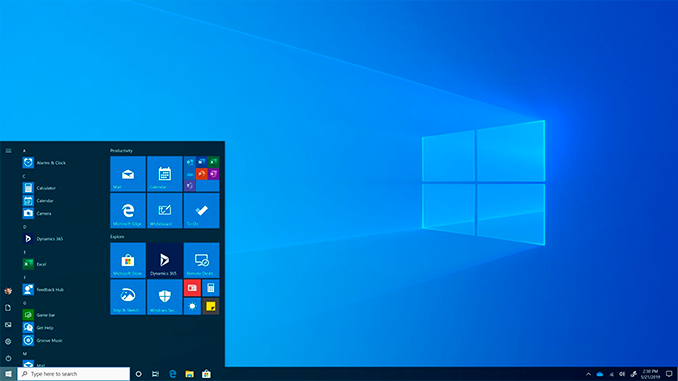Open the user account picture menu
The image size is (678, 381).
tap(8, 291)
